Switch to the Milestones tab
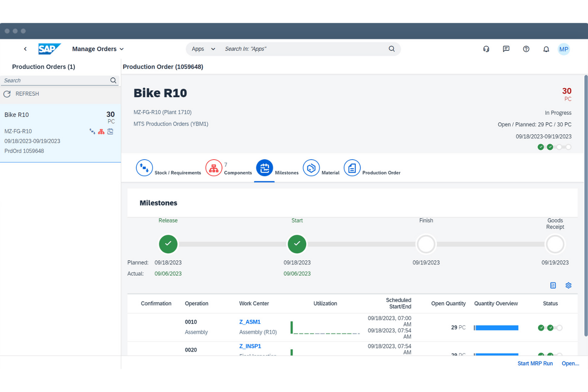Image resolution: width=588 pixels, height=392 pixels. coord(277,168)
